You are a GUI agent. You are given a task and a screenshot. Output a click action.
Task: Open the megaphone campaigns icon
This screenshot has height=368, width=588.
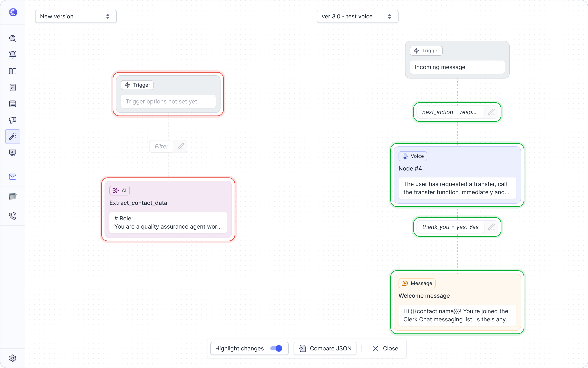click(13, 120)
